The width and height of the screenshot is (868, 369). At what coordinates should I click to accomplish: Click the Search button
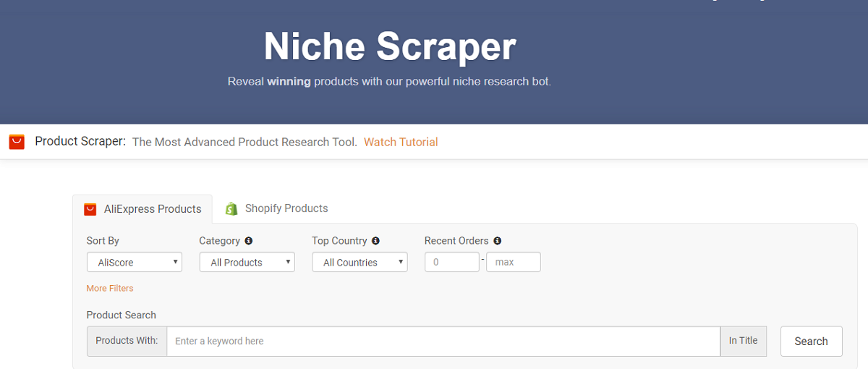pos(812,342)
